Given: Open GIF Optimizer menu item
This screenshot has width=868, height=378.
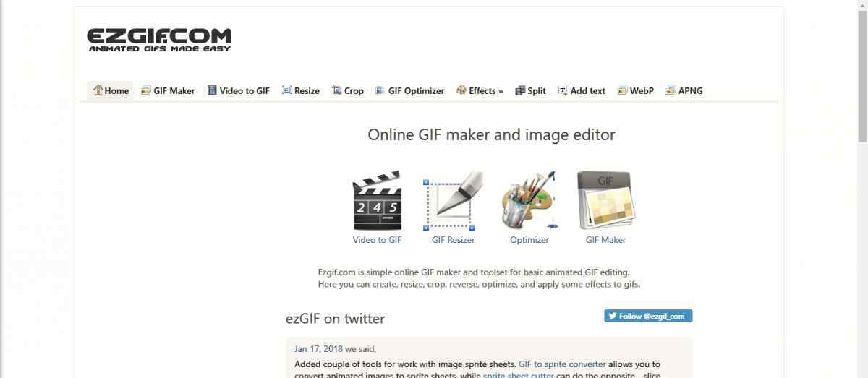Looking at the screenshot, I should click(x=410, y=90).
